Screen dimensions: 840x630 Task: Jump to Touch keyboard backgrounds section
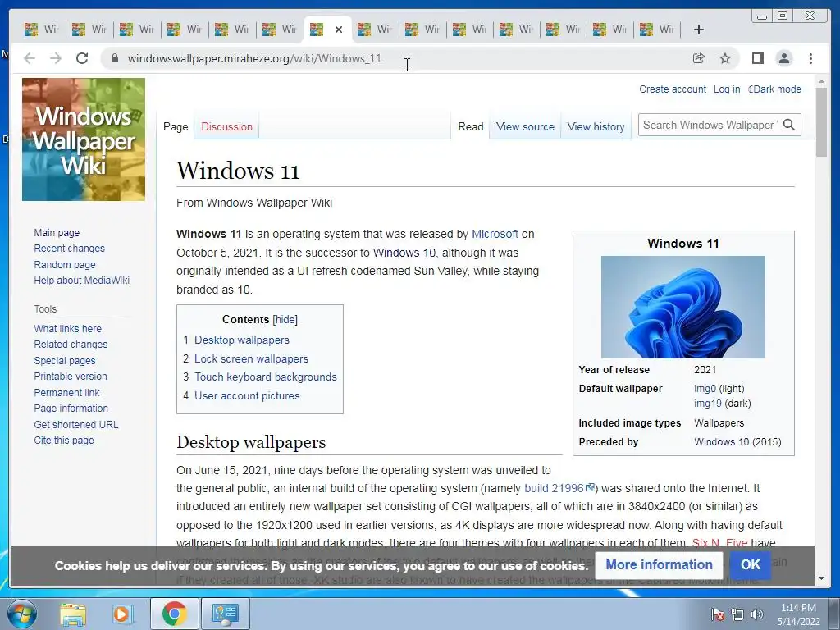point(265,377)
